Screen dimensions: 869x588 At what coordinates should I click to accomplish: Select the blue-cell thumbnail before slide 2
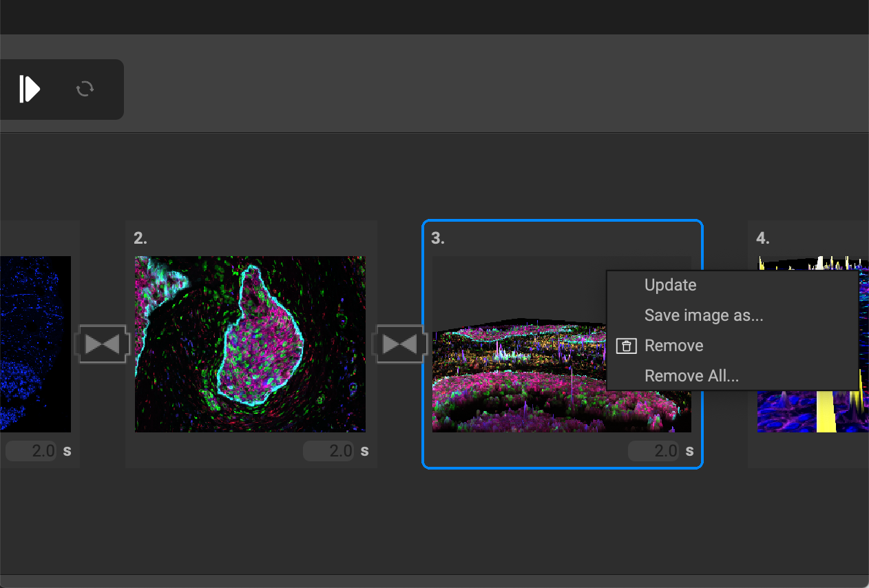click(x=35, y=344)
